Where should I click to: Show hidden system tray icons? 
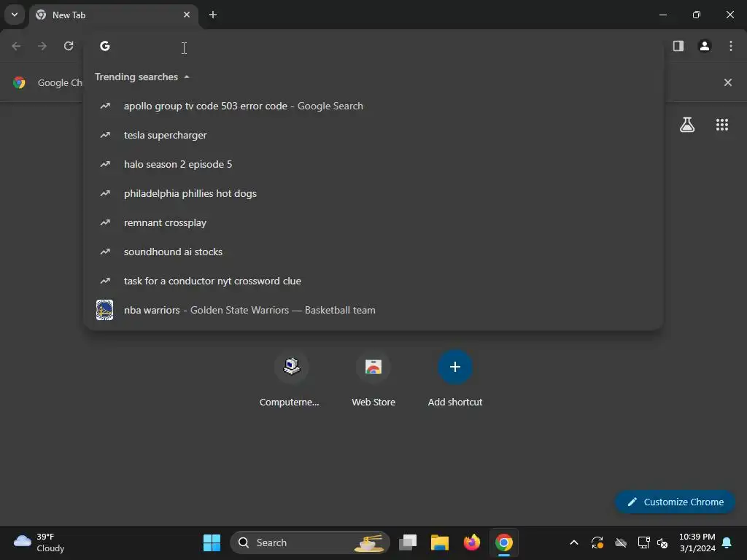tap(574, 542)
